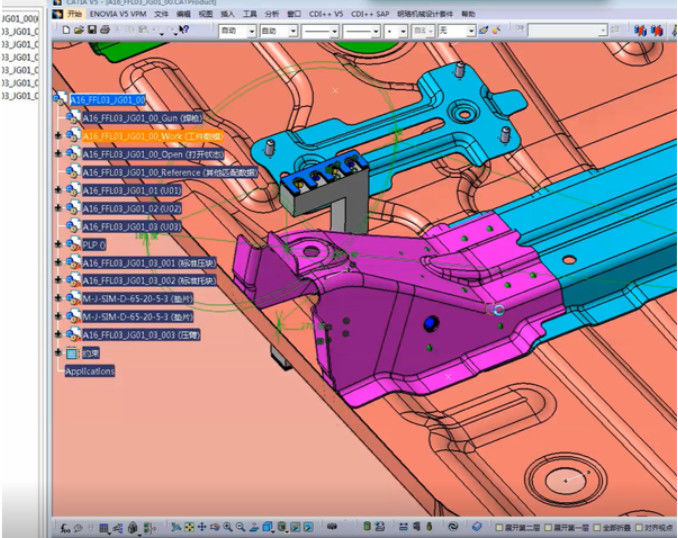Click the Print icon in toolbar
Screen dimensions: 678x538
click(x=103, y=31)
